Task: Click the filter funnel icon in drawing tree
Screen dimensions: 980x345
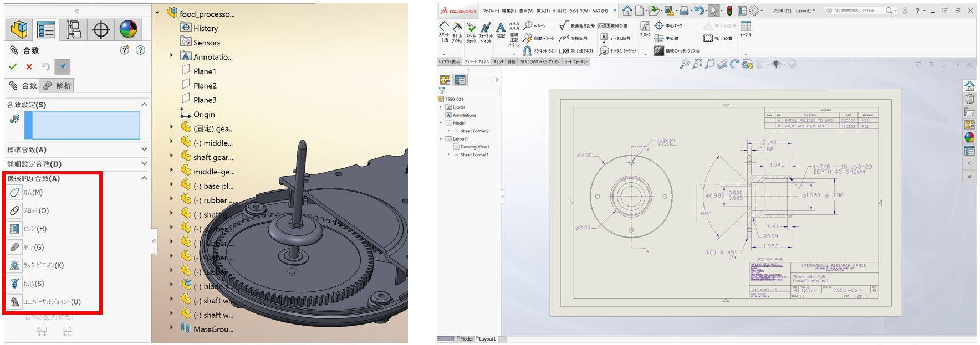Action: point(442,90)
